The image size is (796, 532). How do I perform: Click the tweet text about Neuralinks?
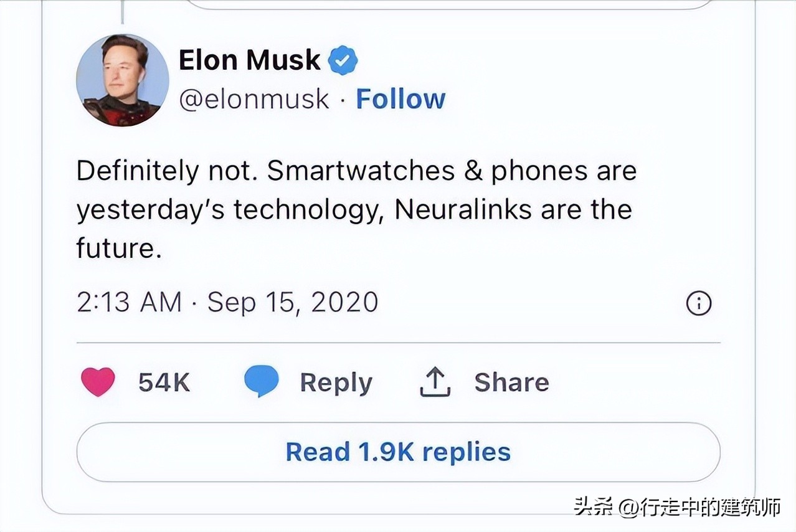(355, 210)
